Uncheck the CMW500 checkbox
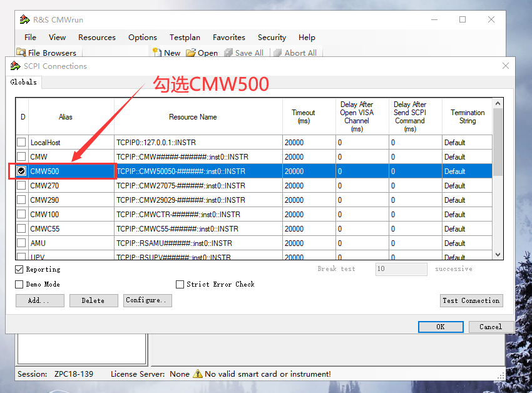 [21, 171]
